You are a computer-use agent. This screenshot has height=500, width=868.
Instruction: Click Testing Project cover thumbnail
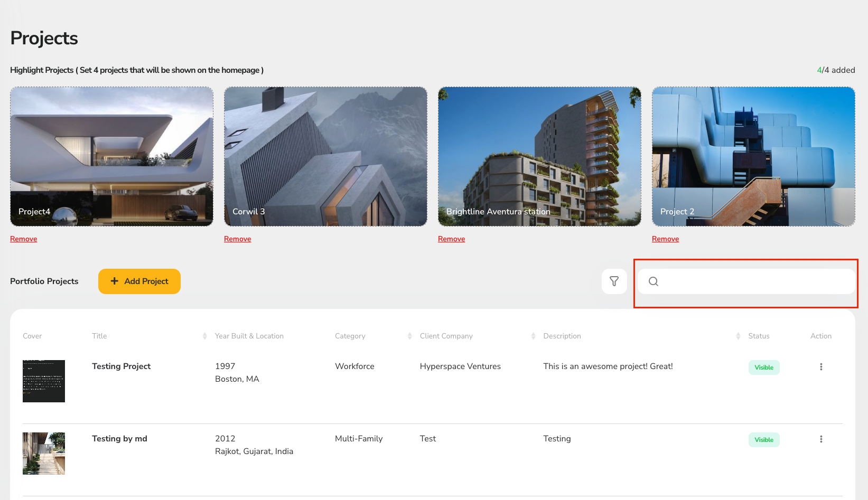(x=44, y=381)
